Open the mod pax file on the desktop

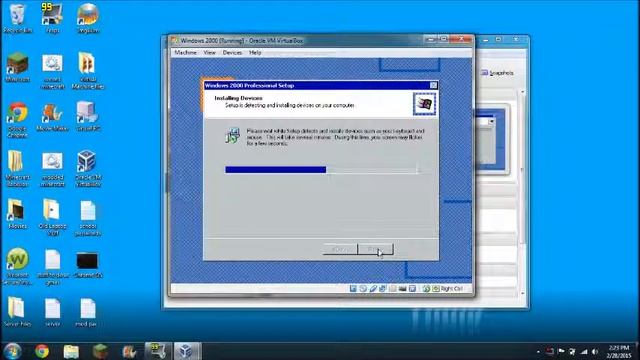point(87,312)
